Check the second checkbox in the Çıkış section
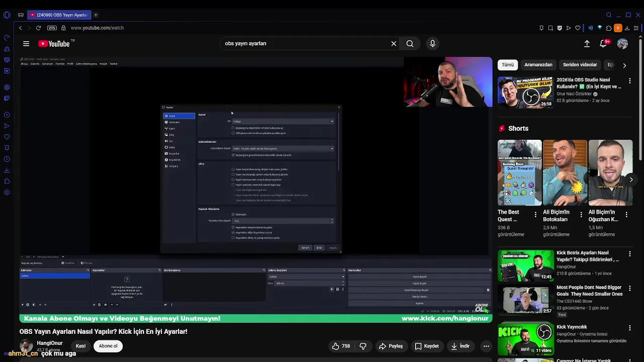 click(x=233, y=174)
